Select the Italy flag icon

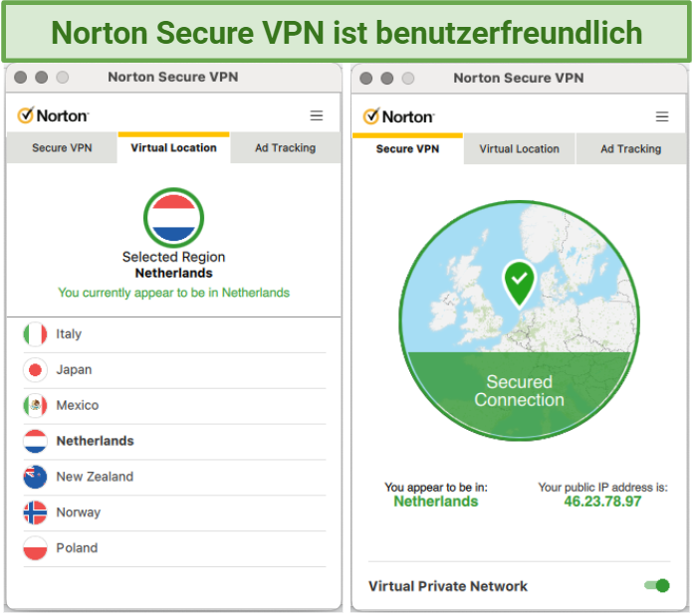pos(35,334)
